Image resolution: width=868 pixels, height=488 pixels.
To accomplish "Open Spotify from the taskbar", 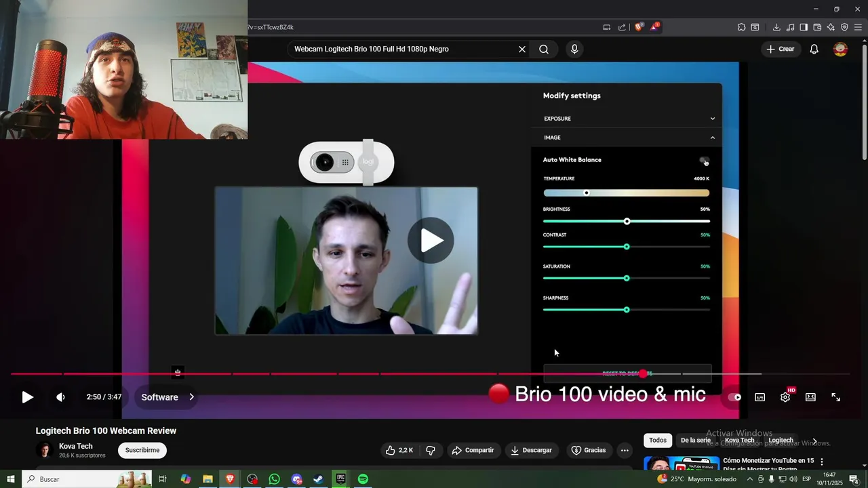I will pyautogui.click(x=363, y=479).
